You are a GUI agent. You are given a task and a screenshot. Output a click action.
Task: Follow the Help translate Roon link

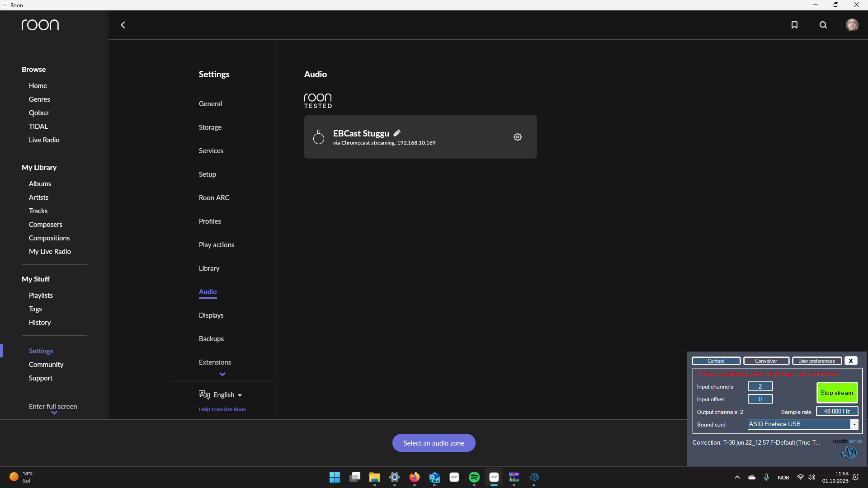(x=222, y=409)
